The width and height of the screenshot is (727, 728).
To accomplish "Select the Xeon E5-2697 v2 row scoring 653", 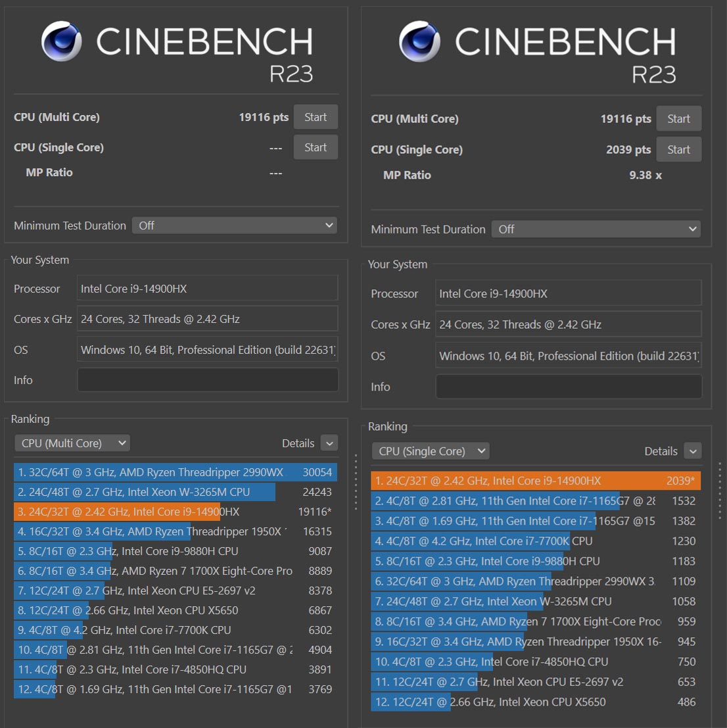I will (x=536, y=681).
